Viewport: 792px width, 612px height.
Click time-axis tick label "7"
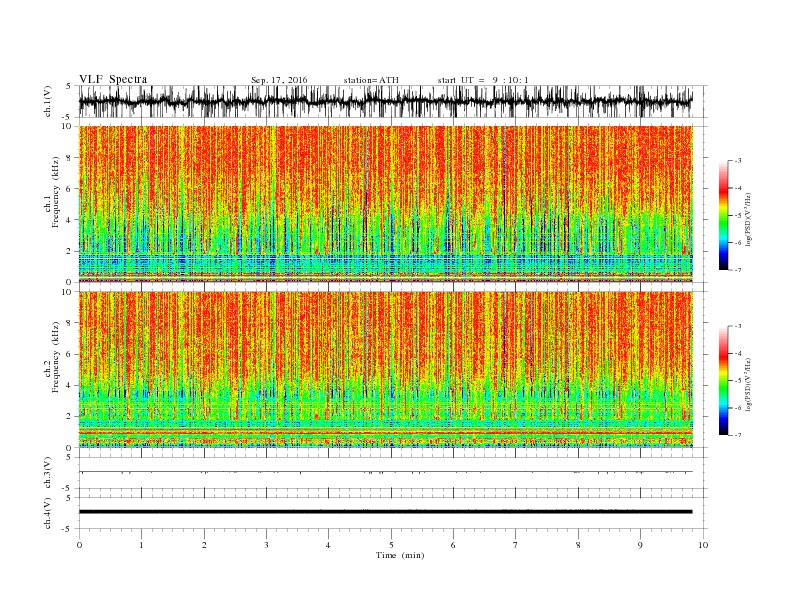click(516, 545)
